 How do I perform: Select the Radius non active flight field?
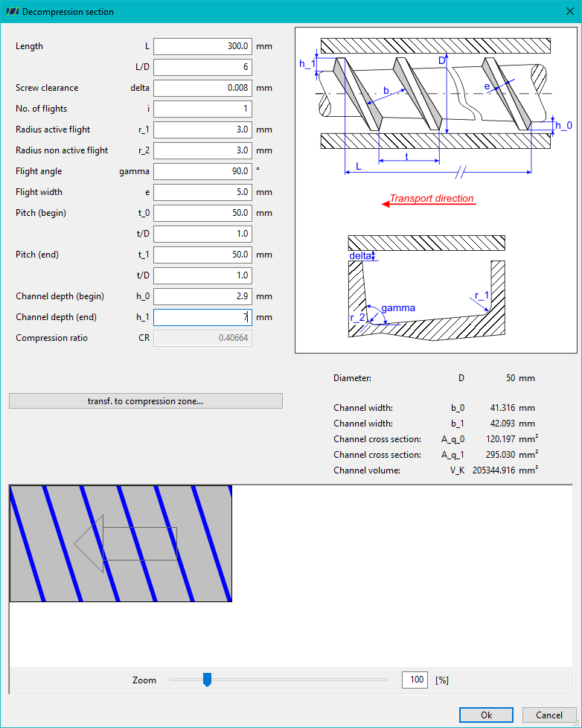click(x=203, y=151)
